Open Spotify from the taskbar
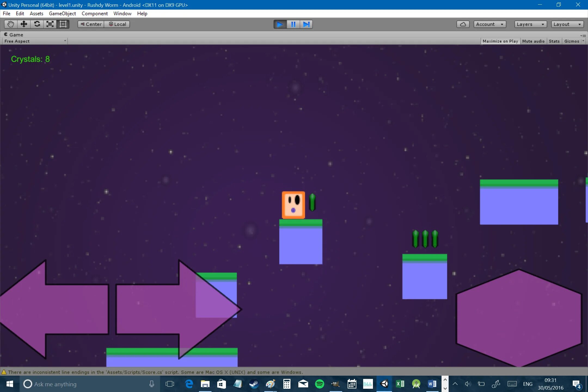 click(x=319, y=384)
